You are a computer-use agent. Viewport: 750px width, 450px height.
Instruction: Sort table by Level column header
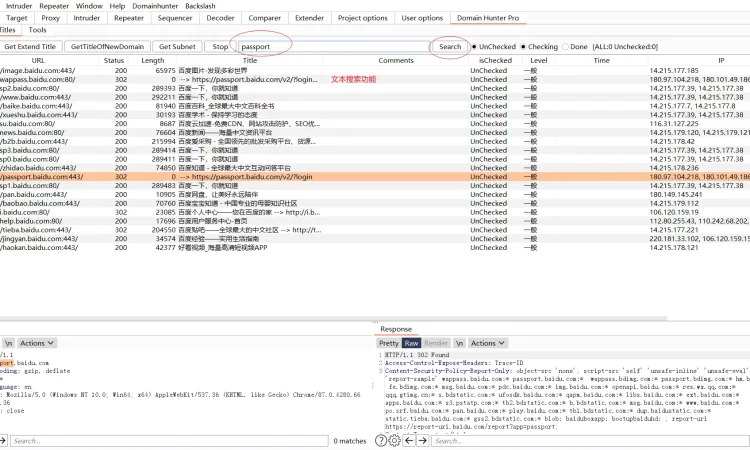[539, 60]
